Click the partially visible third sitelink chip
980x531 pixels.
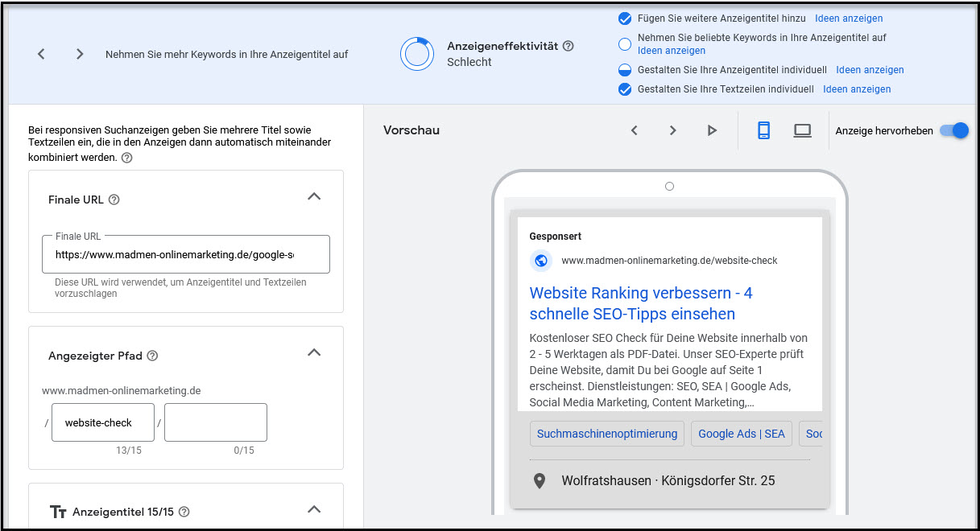811,434
